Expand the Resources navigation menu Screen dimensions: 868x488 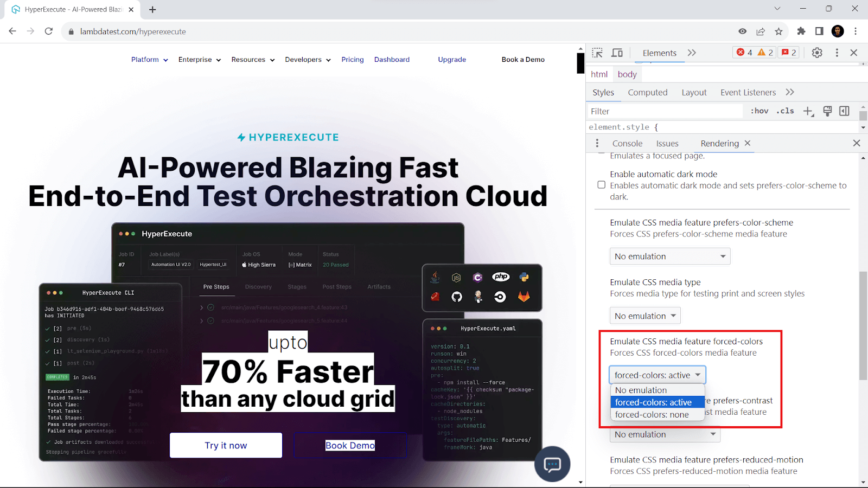click(253, 60)
